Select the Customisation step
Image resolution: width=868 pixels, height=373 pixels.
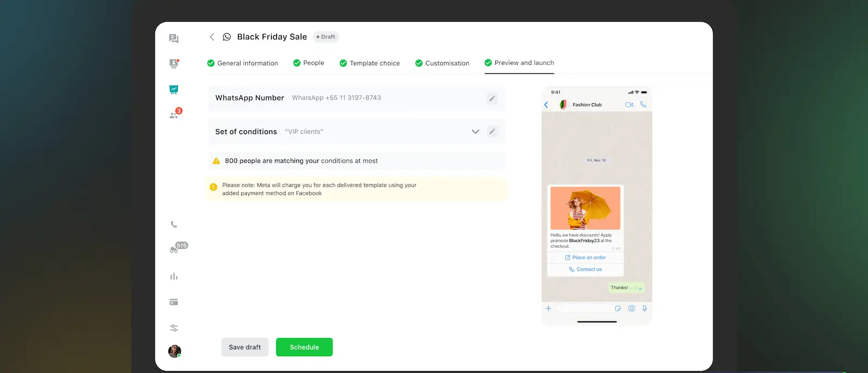coord(442,63)
